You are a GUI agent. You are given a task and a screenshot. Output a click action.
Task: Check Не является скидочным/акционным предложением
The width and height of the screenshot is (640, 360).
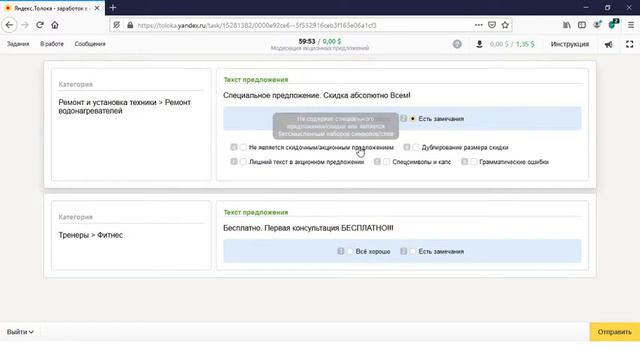[x=243, y=147]
